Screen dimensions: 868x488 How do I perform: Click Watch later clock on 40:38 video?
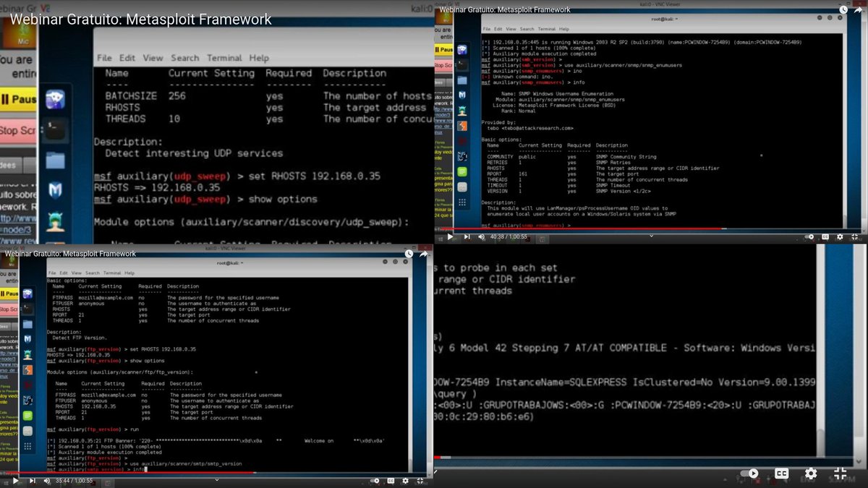pos(843,9)
